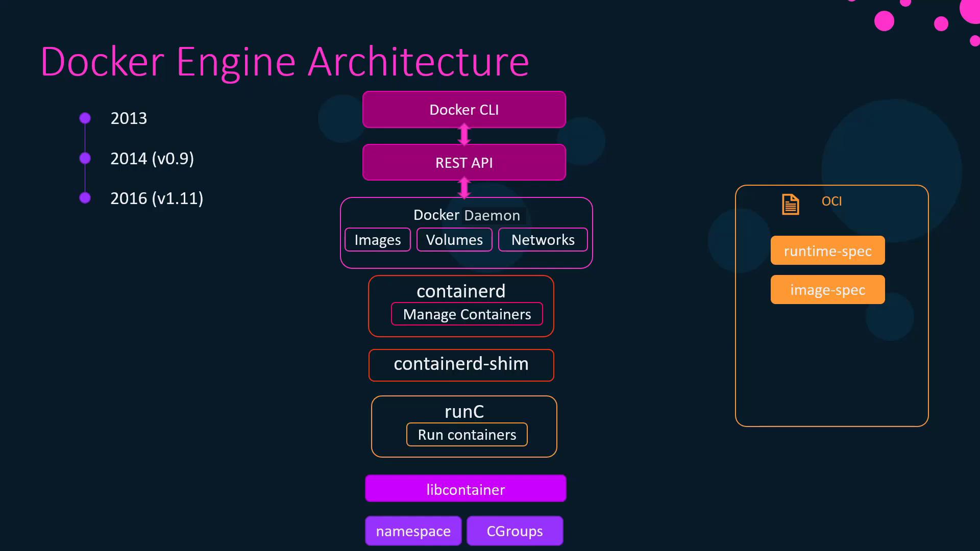Select the Images box in Docker Daemon

point(378,240)
